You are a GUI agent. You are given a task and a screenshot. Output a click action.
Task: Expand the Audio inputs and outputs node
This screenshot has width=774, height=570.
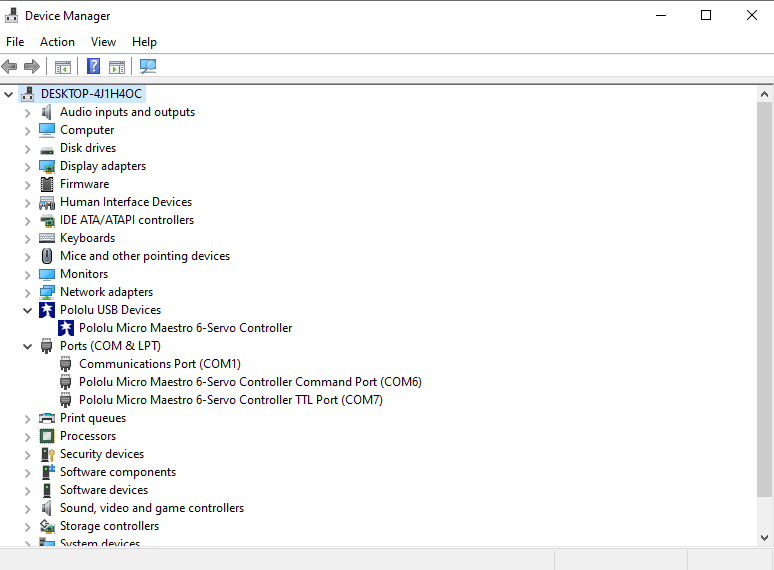[x=28, y=113]
